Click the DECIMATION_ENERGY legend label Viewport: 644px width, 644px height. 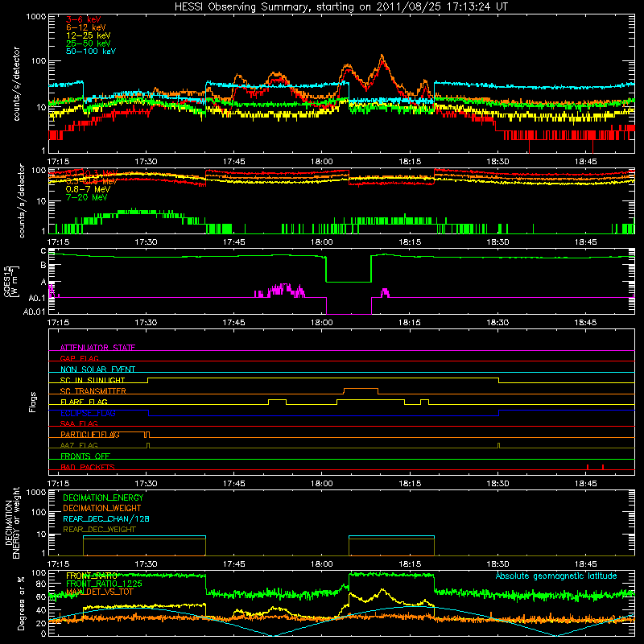(x=103, y=497)
